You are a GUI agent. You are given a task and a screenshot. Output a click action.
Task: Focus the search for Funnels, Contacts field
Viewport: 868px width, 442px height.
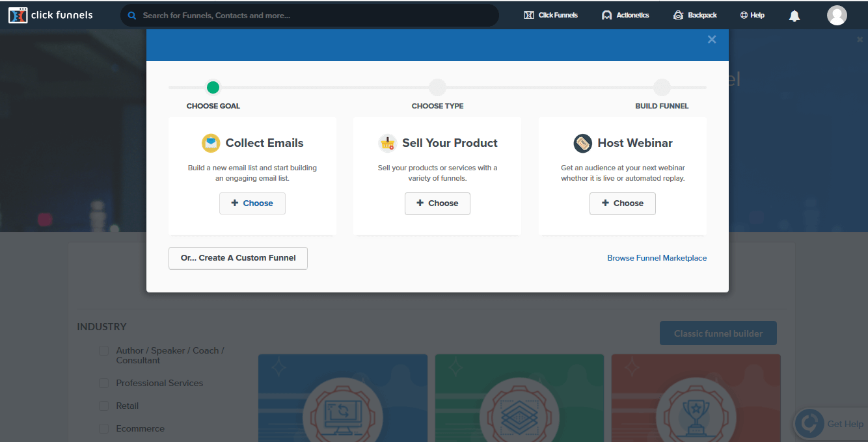pyautogui.click(x=310, y=15)
